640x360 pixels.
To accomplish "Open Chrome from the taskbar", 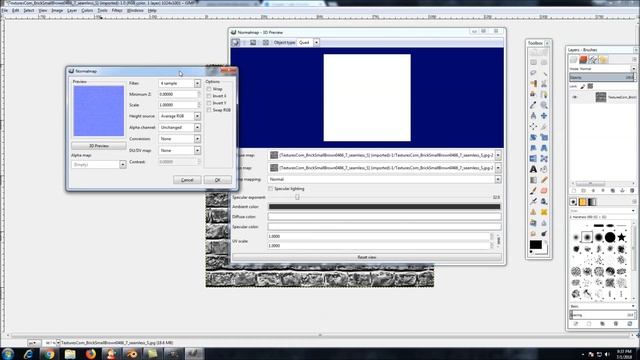I will [49, 353].
